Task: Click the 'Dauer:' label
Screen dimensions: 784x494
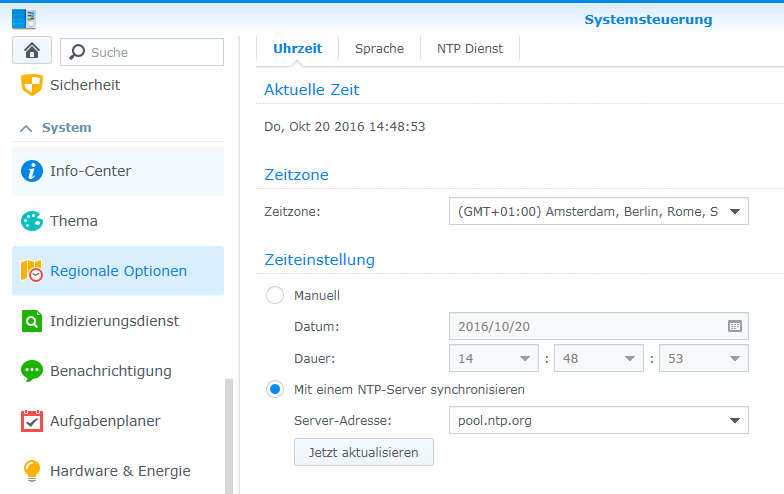Action: pos(314,358)
